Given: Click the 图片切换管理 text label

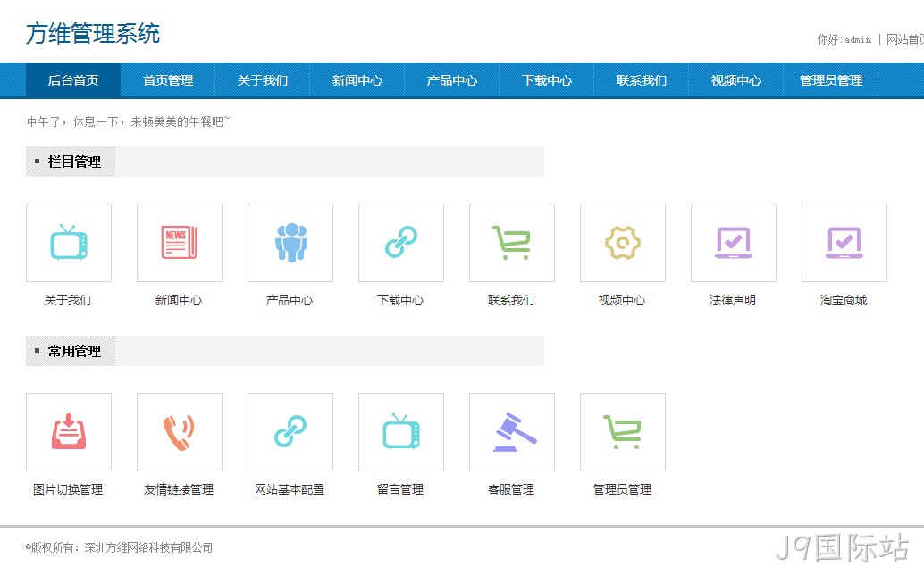Looking at the screenshot, I should 68,489.
